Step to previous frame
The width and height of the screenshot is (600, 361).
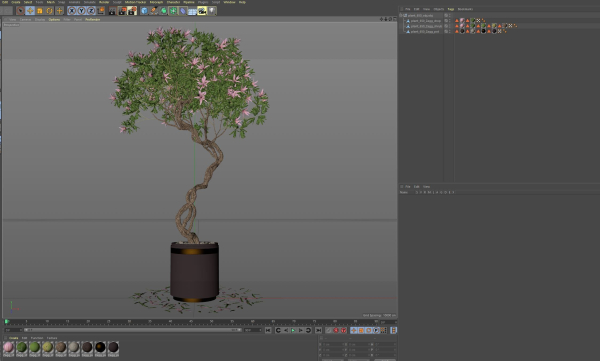pyautogui.click(x=286, y=330)
